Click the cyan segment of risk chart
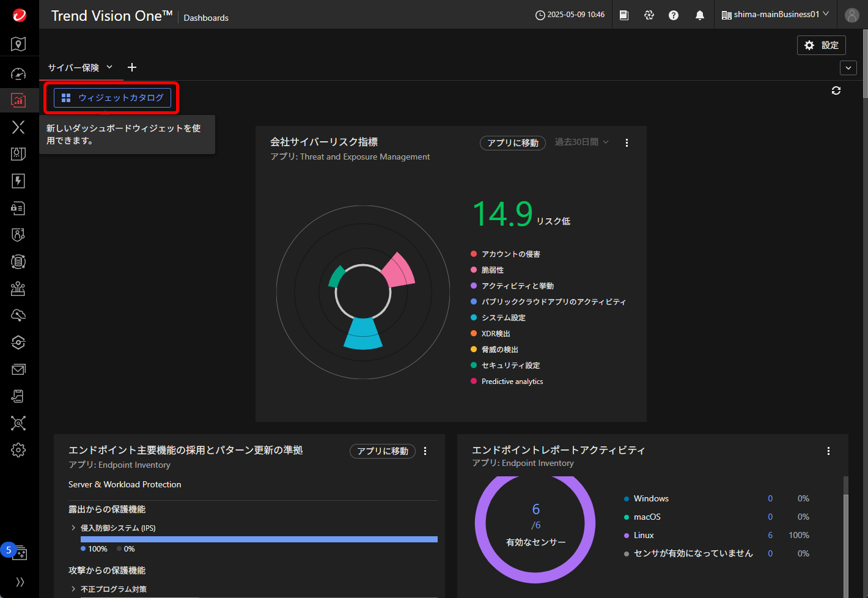This screenshot has width=868, height=598. click(363, 333)
